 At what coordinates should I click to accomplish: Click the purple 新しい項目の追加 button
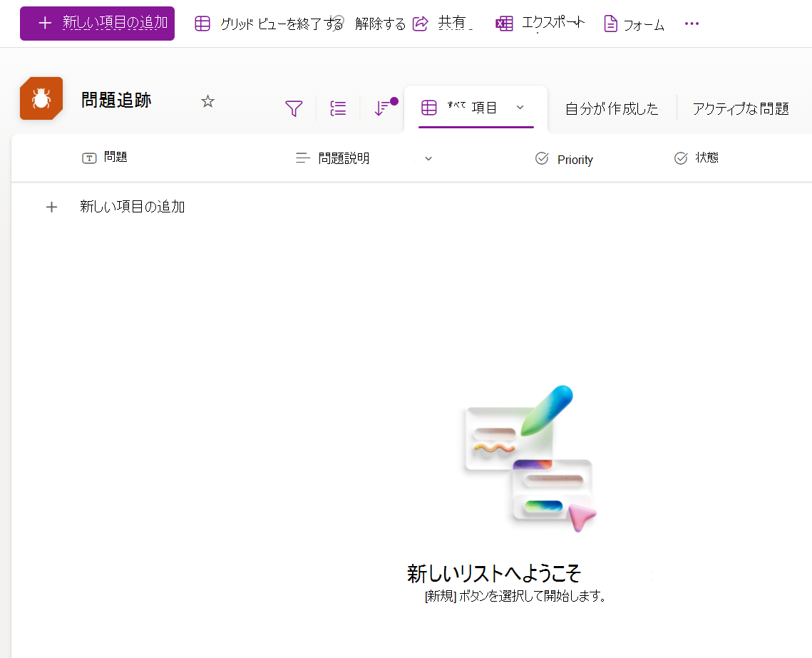[97, 24]
